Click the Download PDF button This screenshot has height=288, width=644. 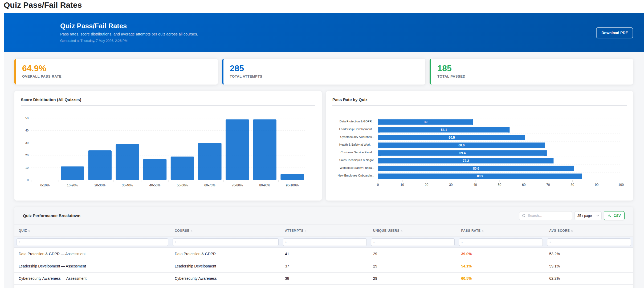(x=614, y=33)
